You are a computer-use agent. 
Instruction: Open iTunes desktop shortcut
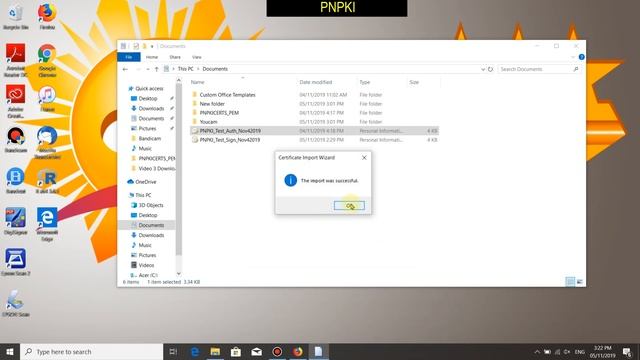47,99
